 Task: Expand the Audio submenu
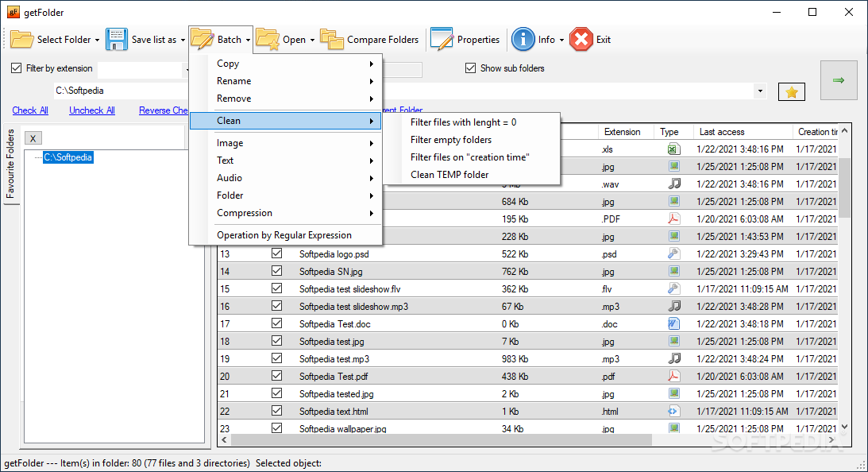pyautogui.click(x=286, y=178)
